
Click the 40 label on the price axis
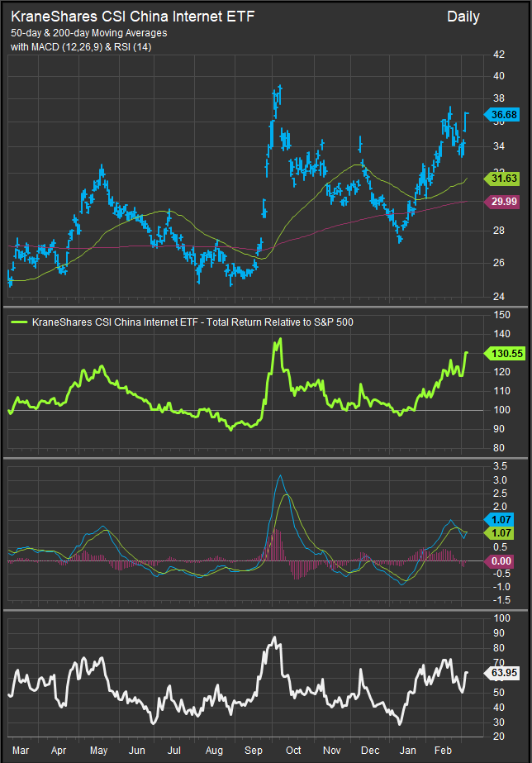tap(499, 76)
